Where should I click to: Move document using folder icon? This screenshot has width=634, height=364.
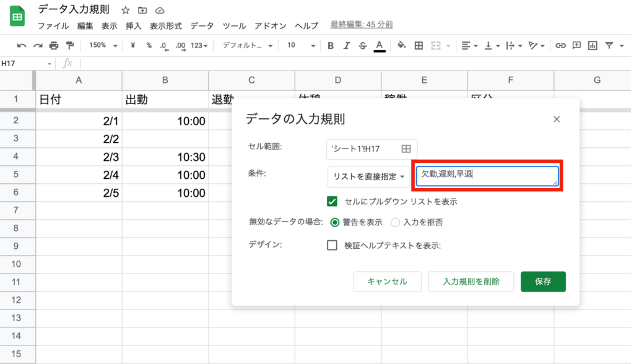click(x=142, y=10)
